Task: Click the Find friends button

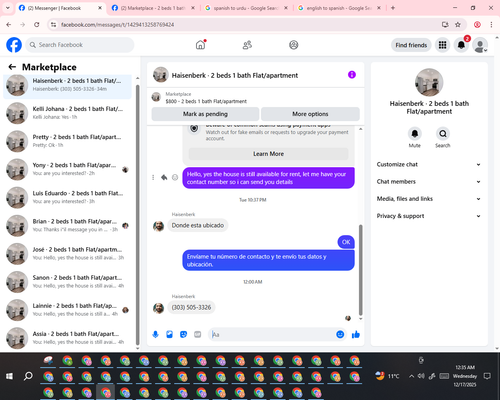Action: (x=411, y=45)
